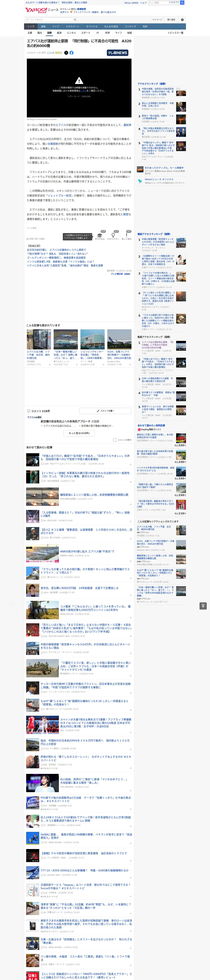Open the ライブ navigation tab
Screen dimensions: 210x980
(x=56, y=27)
